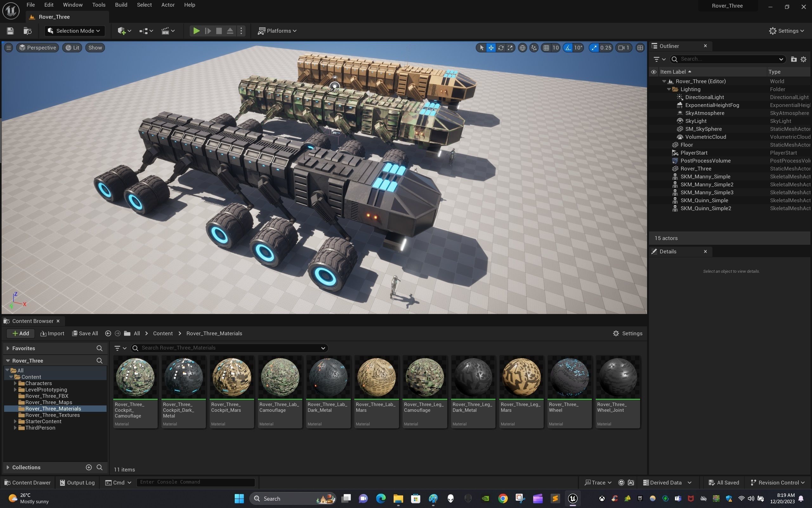
Task: Open the Perspective view mode dropdown
Action: [37, 48]
